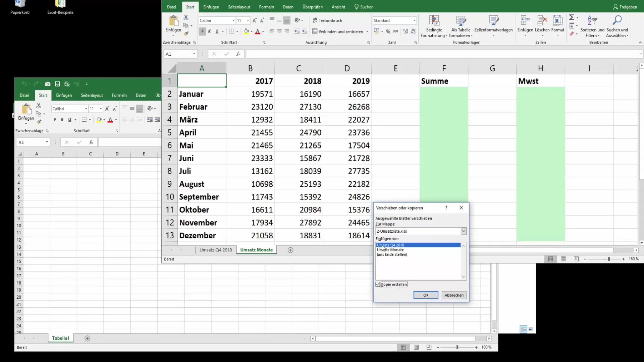The width and height of the screenshot is (644, 362).
Task: Toggle underline (U) in front Excel window
Action: [x=217, y=31]
